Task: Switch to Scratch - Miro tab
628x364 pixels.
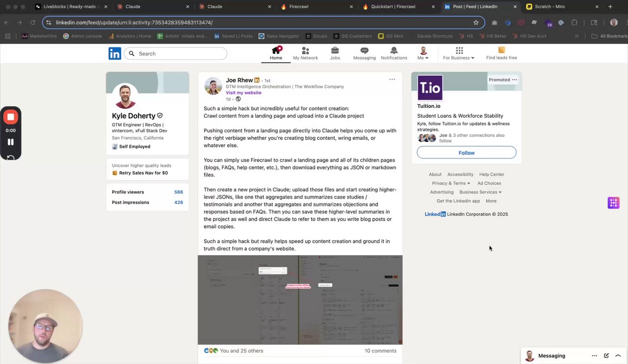Action: (563, 6)
